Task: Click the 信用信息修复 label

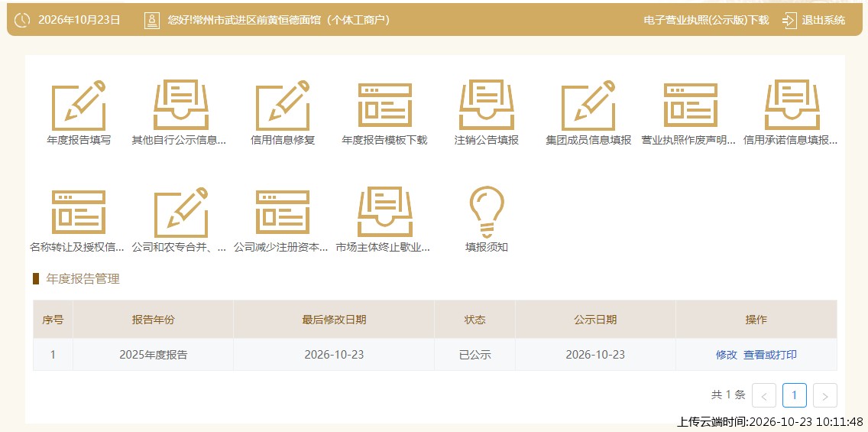Action: tap(282, 140)
